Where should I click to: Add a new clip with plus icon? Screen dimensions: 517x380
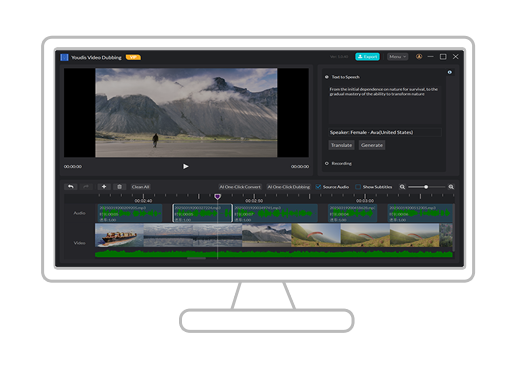pos(104,187)
